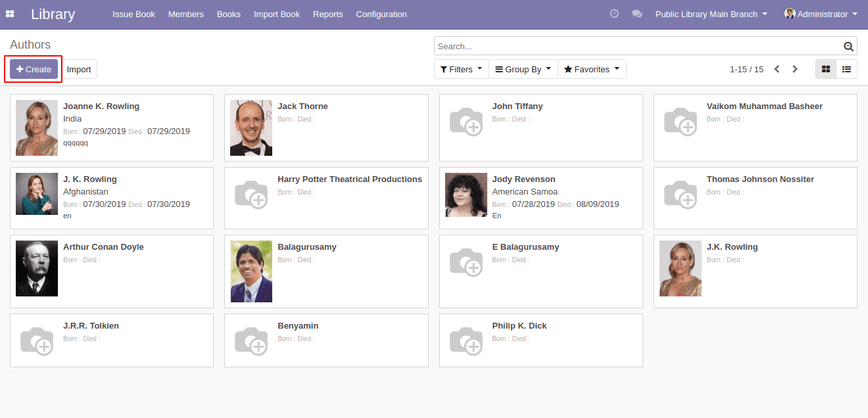
Task: Open the Reports menu
Action: tap(328, 14)
